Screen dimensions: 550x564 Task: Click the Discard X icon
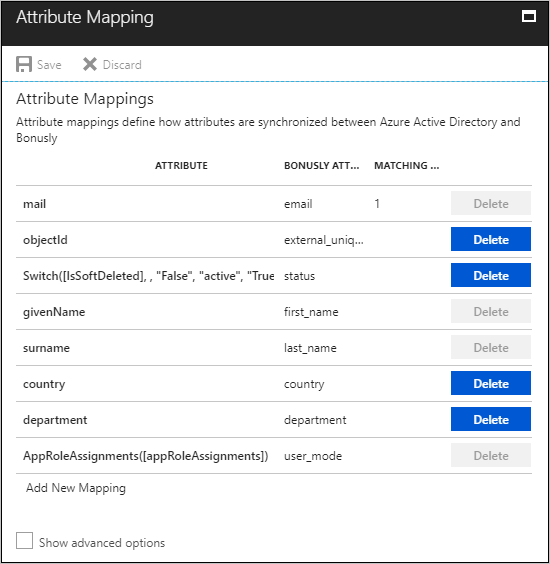(x=90, y=64)
